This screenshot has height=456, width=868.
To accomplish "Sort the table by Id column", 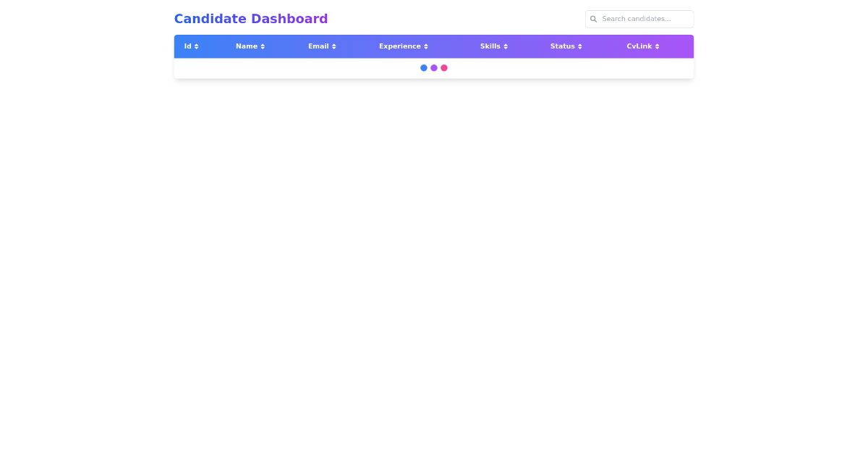I will point(191,46).
